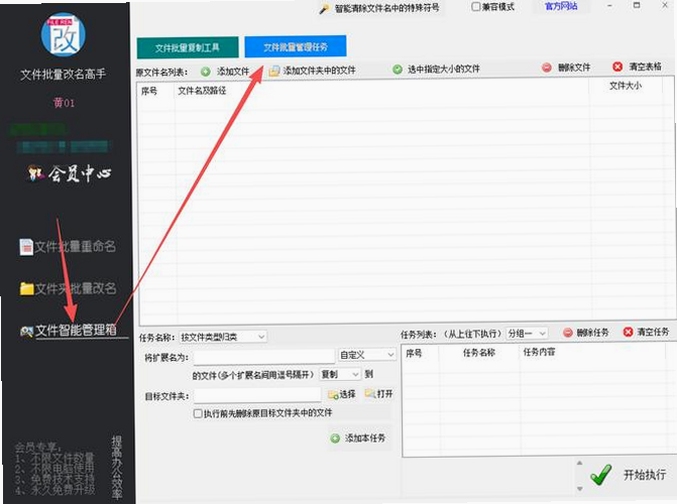677x504 pixels.
Task: Click the green 添加文件 plus icon
Action: coord(206,72)
